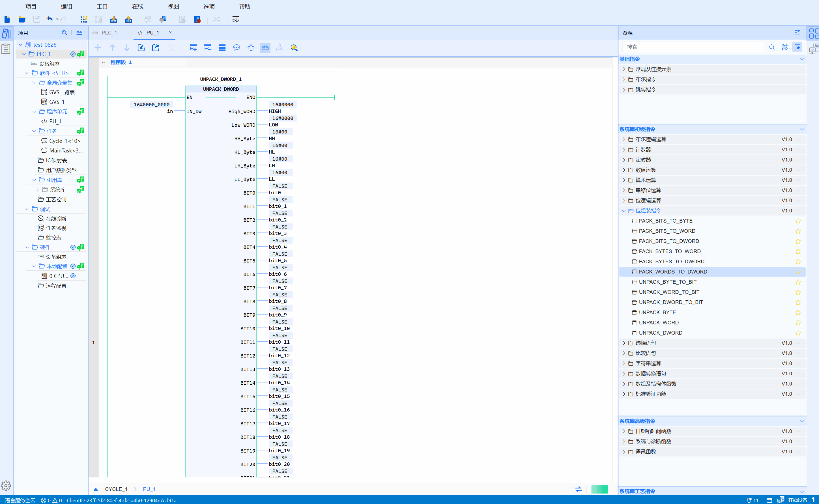Screen dimensions: 819x504
Task: Collapse 程序段 1 network
Action: coord(104,62)
